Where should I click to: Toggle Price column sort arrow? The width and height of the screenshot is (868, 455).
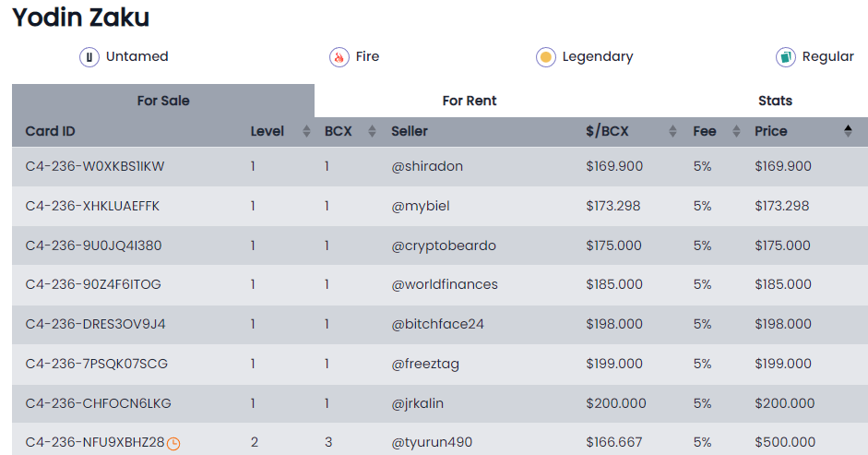[848, 131]
